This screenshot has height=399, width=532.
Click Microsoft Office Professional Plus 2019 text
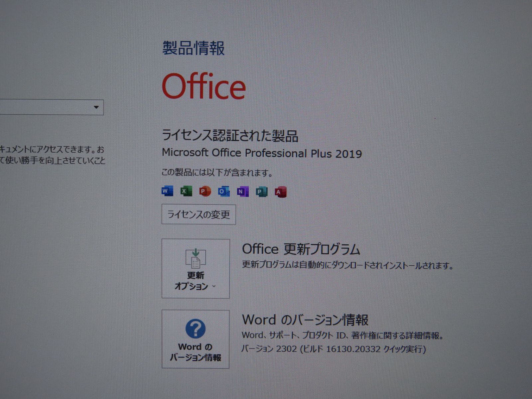[262, 153]
